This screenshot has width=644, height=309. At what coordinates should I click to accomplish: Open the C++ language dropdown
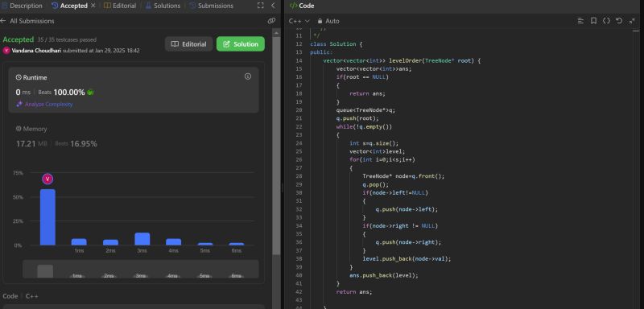point(299,21)
